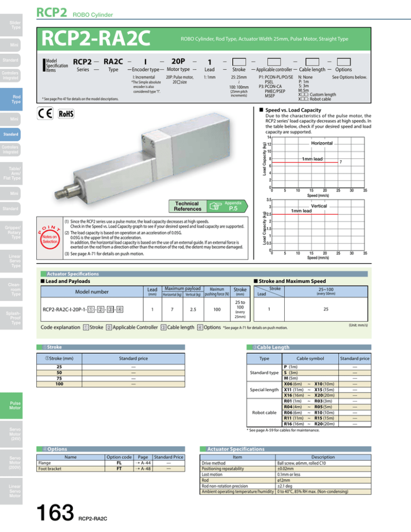
Task: Click the RoHS compliance mark
Action: click(66, 113)
